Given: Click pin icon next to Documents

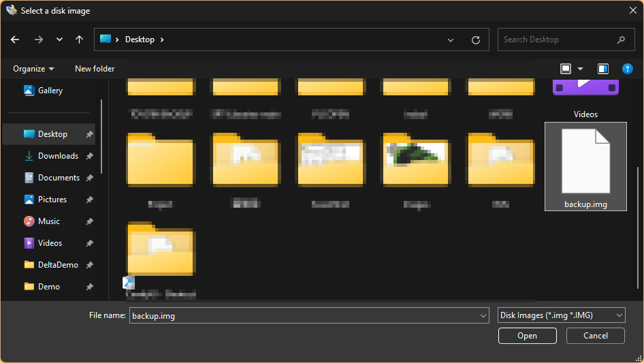Looking at the screenshot, I should point(89,178).
